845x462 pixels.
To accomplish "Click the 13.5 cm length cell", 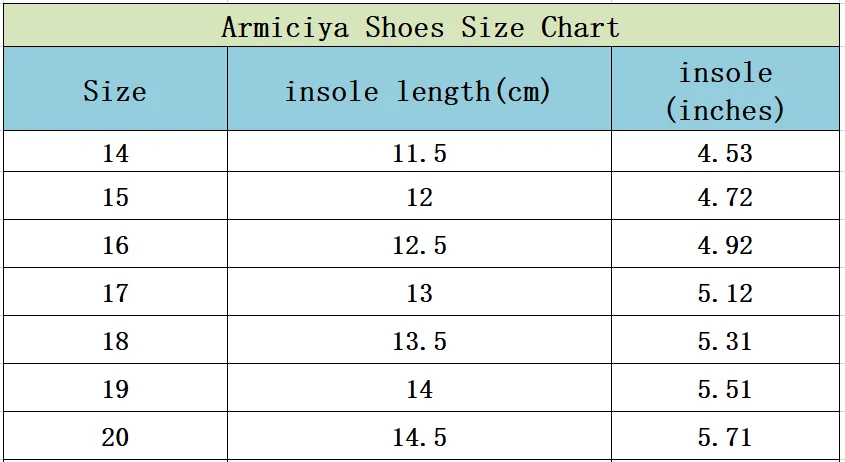I will point(419,341).
